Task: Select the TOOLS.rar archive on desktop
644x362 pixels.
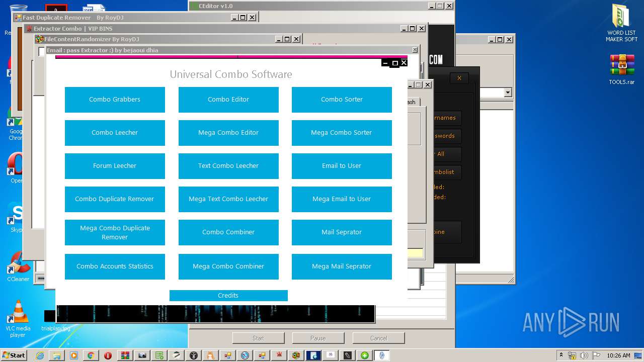Action: (622, 69)
